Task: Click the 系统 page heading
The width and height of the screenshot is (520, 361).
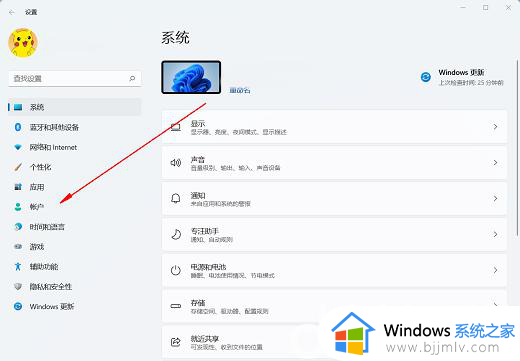Action: point(176,37)
